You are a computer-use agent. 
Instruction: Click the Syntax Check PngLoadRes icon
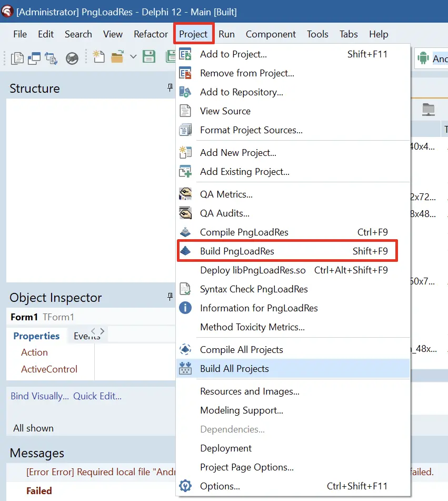click(185, 289)
